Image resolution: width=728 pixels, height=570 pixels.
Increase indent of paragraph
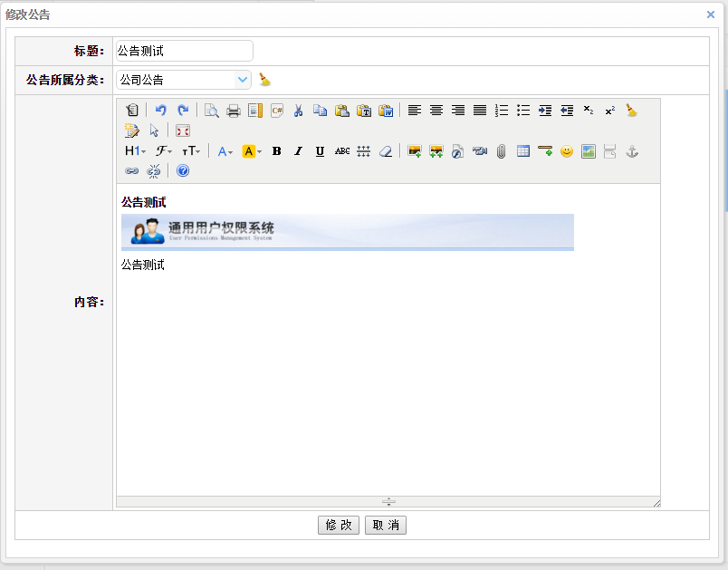[x=545, y=110]
